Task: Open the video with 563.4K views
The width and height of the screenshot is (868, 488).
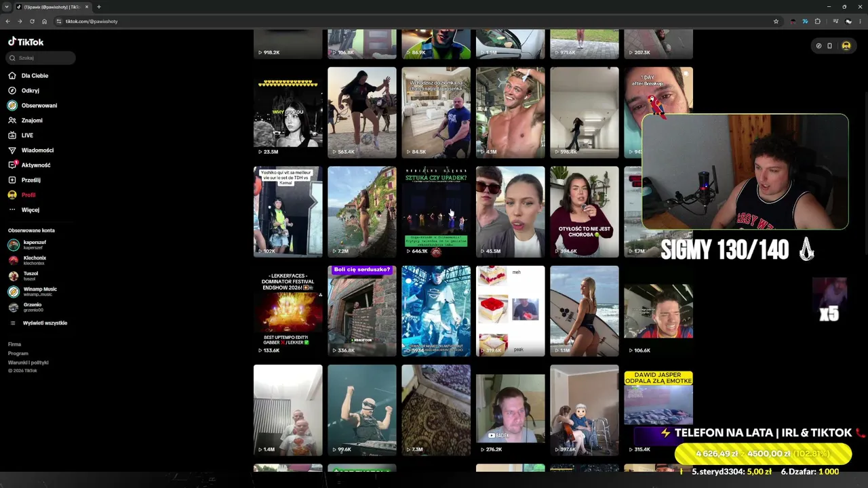Action: [362, 113]
